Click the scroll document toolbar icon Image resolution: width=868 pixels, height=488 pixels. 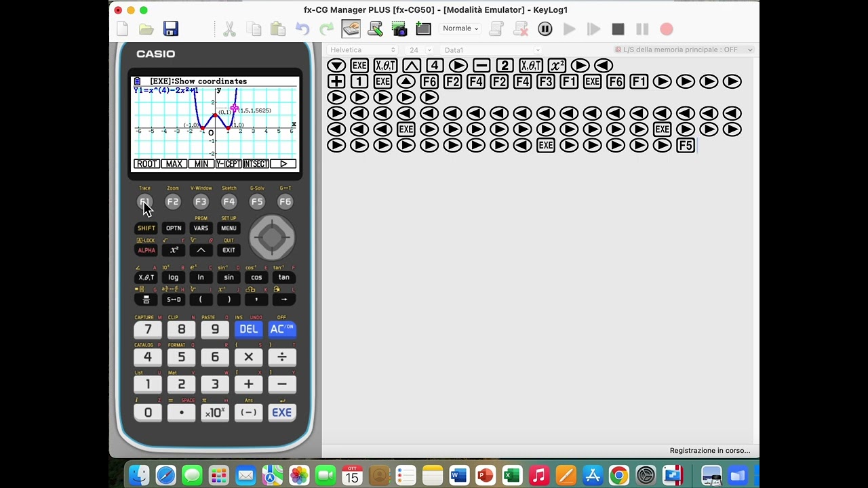pos(496,29)
